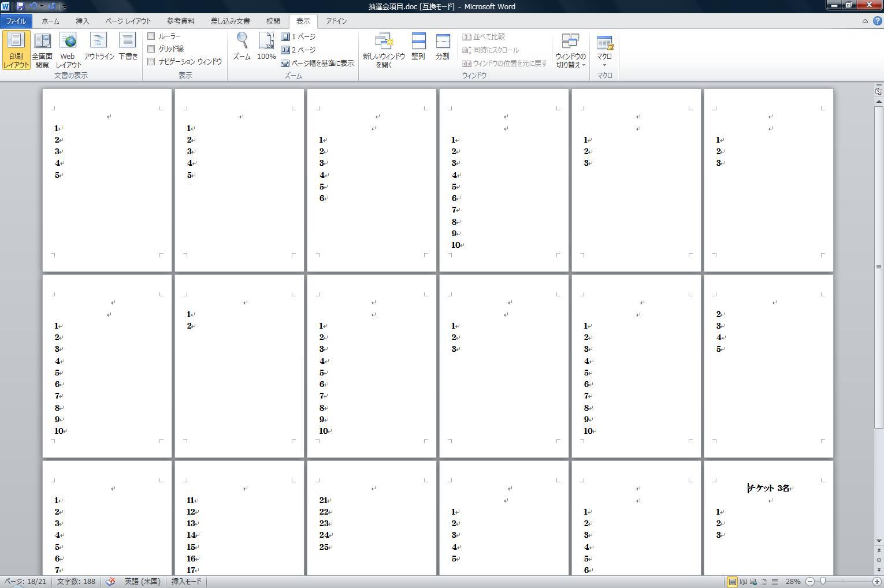Show 1 ページ at a time
Screen dimensions: 884x588
click(x=299, y=36)
